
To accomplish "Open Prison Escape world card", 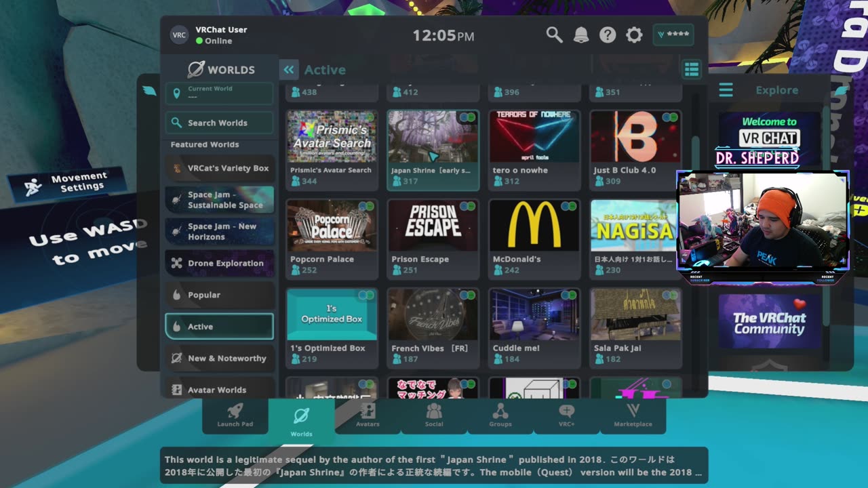I will pyautogui.click(x=433, y=239).
